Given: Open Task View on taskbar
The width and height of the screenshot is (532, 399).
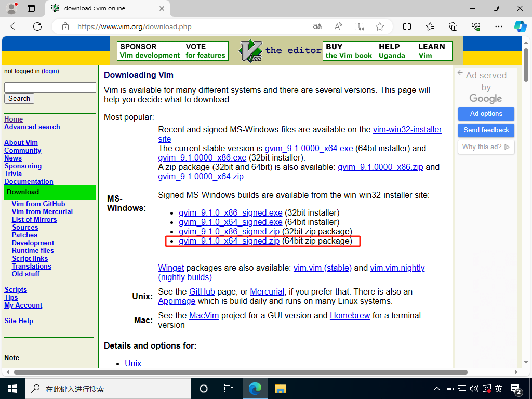Looking at the screenshot, I should point(229,389).
